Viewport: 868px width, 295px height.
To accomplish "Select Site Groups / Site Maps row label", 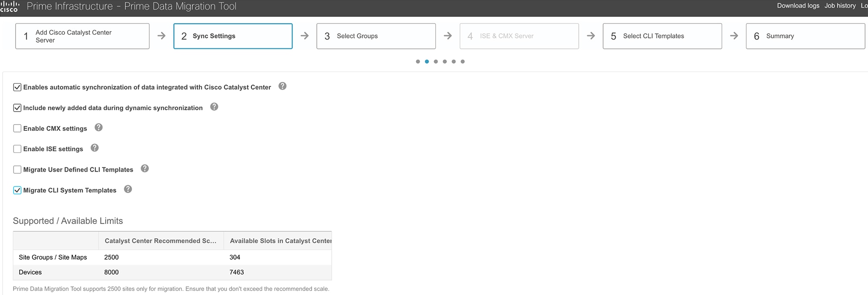I will pos(53,257).
